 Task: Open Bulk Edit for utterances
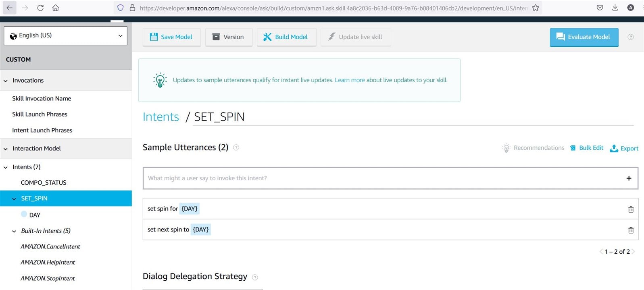[587, 148]
